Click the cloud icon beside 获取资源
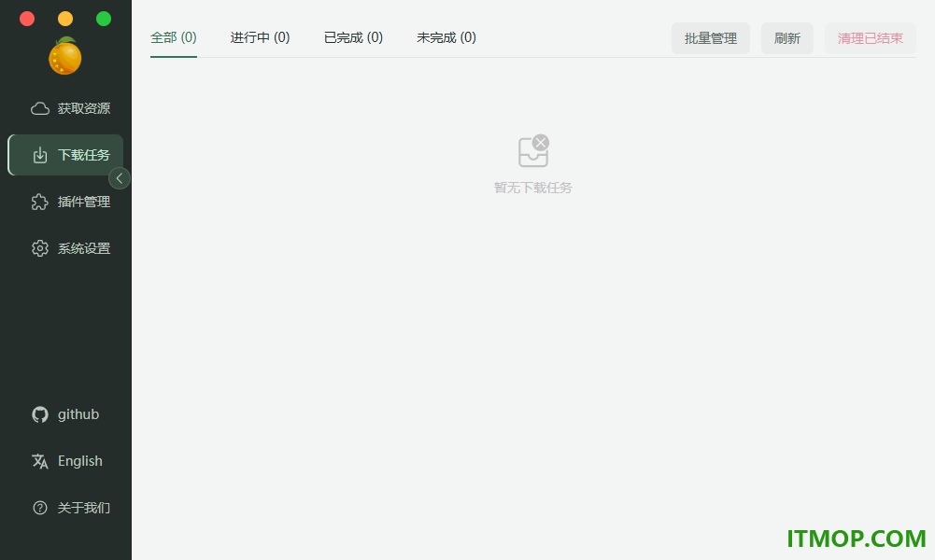The height and width of the screenshot is (560, 935). point(40,108)
